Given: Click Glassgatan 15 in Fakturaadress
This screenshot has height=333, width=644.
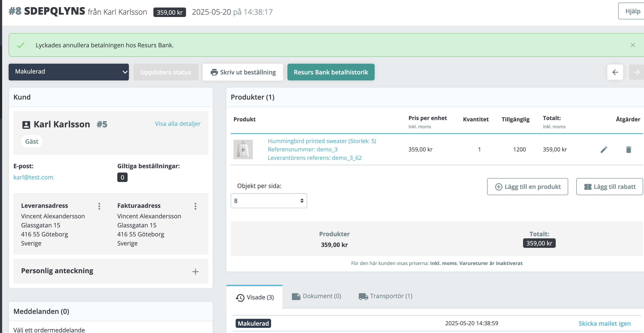Looking at the screenshot, I should click(137, 225).
